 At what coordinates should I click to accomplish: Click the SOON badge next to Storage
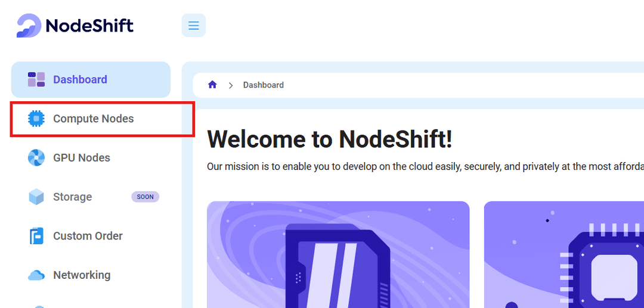click(145, 197)
